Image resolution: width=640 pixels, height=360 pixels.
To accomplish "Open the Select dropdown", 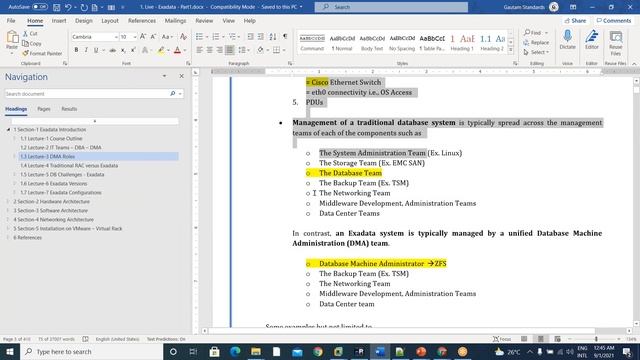I will pyautogui.click(x=536, y=52).
